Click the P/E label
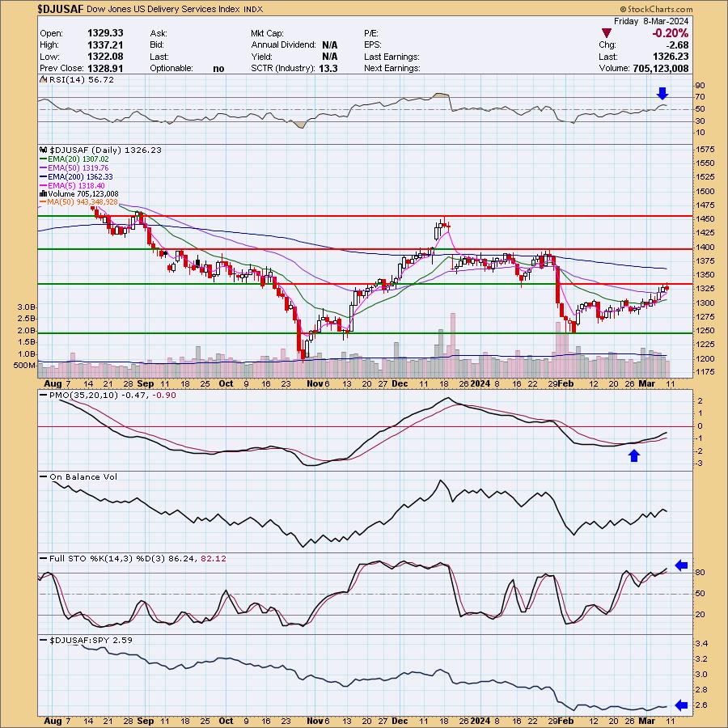 click(x=371, y=33)
